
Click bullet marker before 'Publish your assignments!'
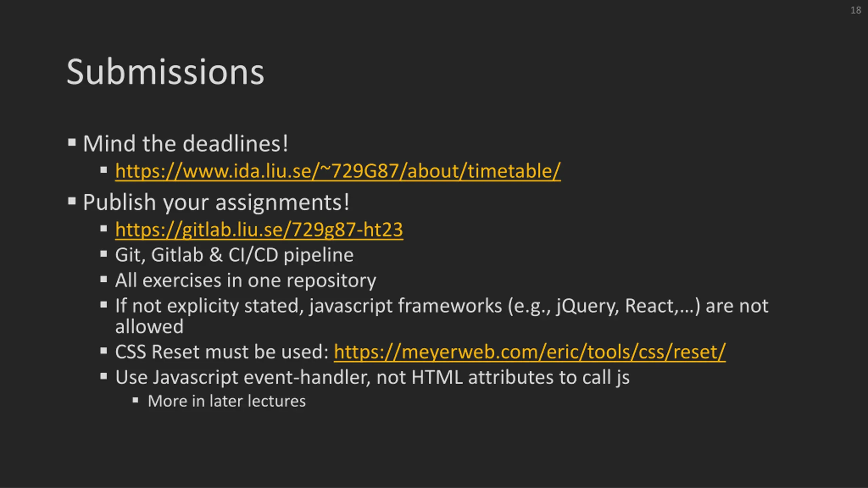(x=72, y=201)
